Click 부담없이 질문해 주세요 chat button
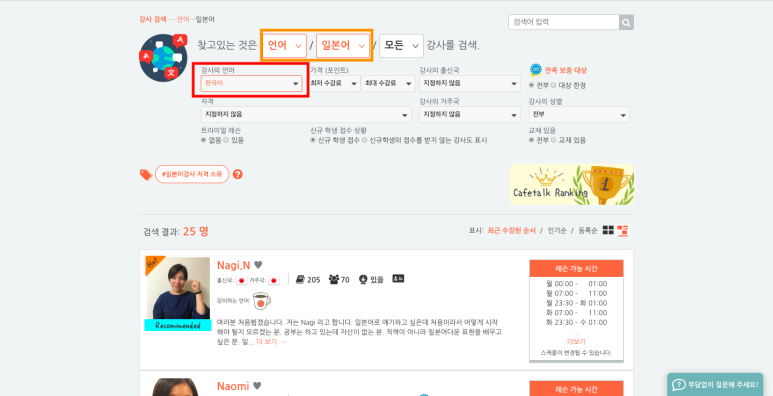The height and width of the screenshot is (396, 773). [x=715, y=385]
